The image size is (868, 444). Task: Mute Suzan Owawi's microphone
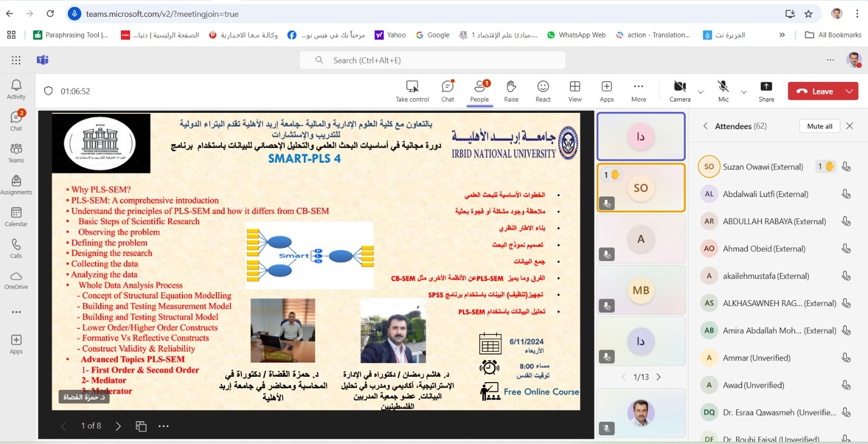[846, 167]
